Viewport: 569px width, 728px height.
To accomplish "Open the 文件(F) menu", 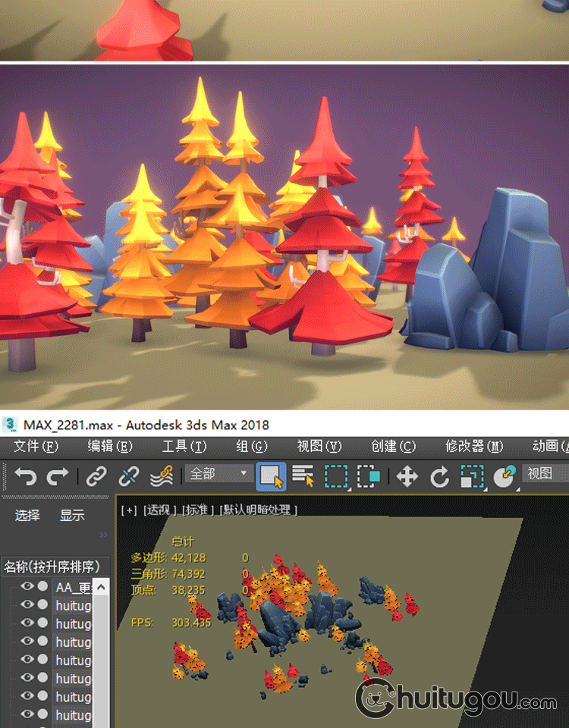I will pyautogui.click(x=36, y=446).
